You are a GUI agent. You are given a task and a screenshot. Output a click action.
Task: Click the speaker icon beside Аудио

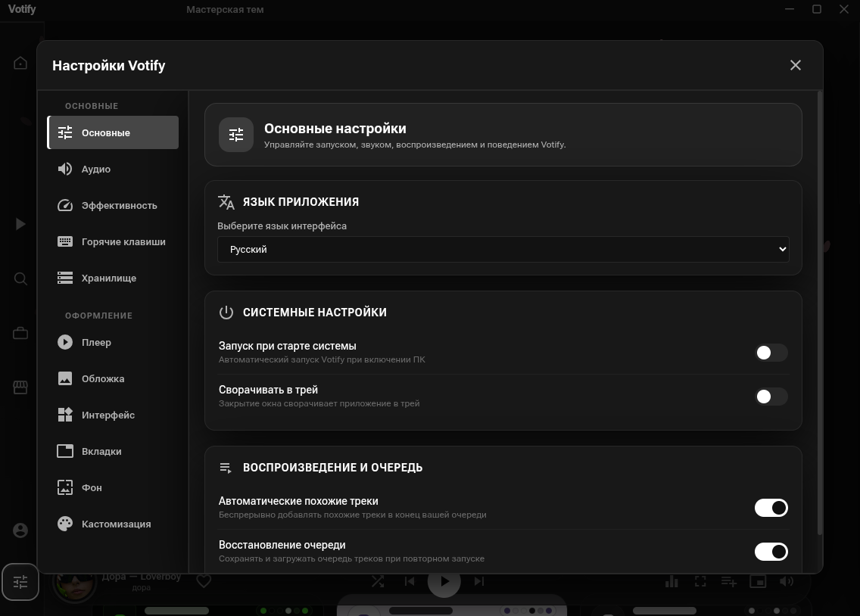[64, 169]
